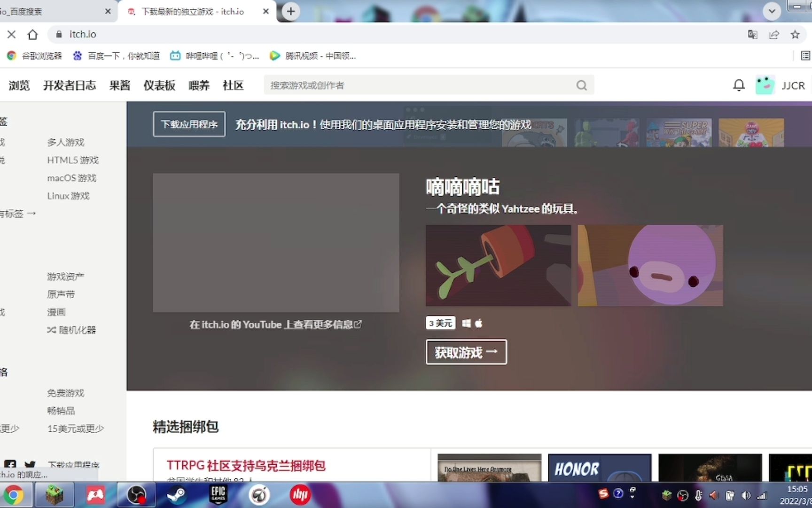Click the 下载应用程序 banner button

point(189,124)
